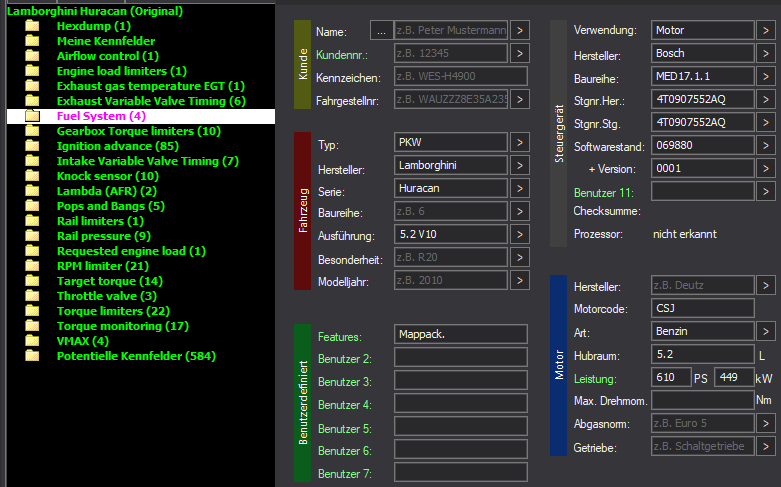781x487 pixels.
Task: Click the Motorcode CSJ input field
Action: 702,308
